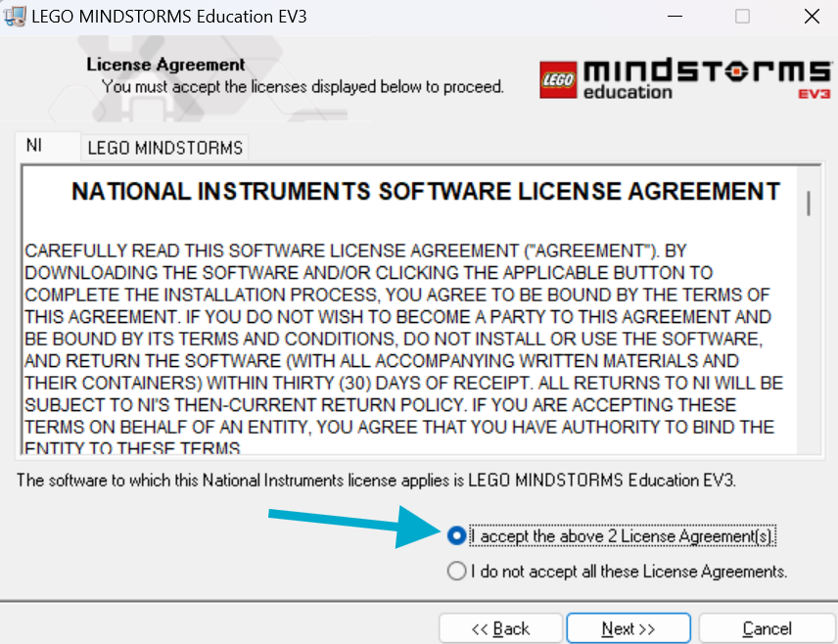Screen dimensions: 838x644
Task: Switch to the LEGO MINDSTORMS license tab
Action: (x=164, y=148)
